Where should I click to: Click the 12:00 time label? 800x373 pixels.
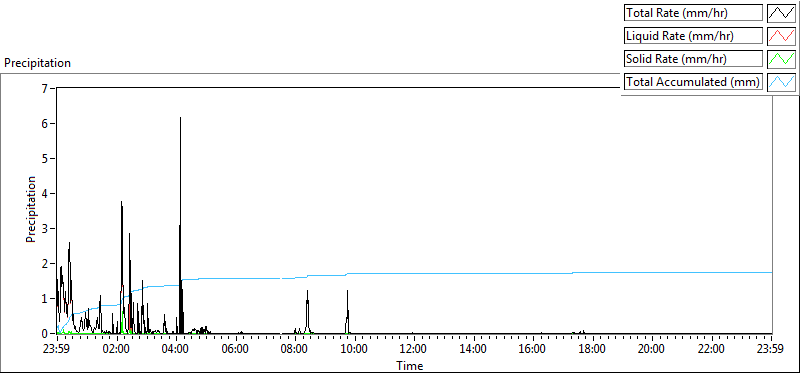click(x=414, y=350)
